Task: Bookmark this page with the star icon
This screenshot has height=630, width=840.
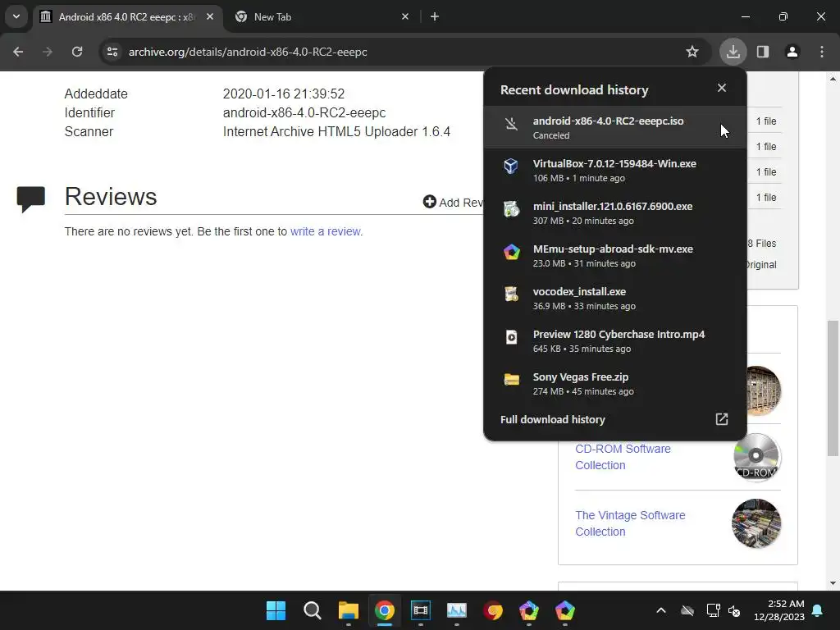Action: click(692, 52)
